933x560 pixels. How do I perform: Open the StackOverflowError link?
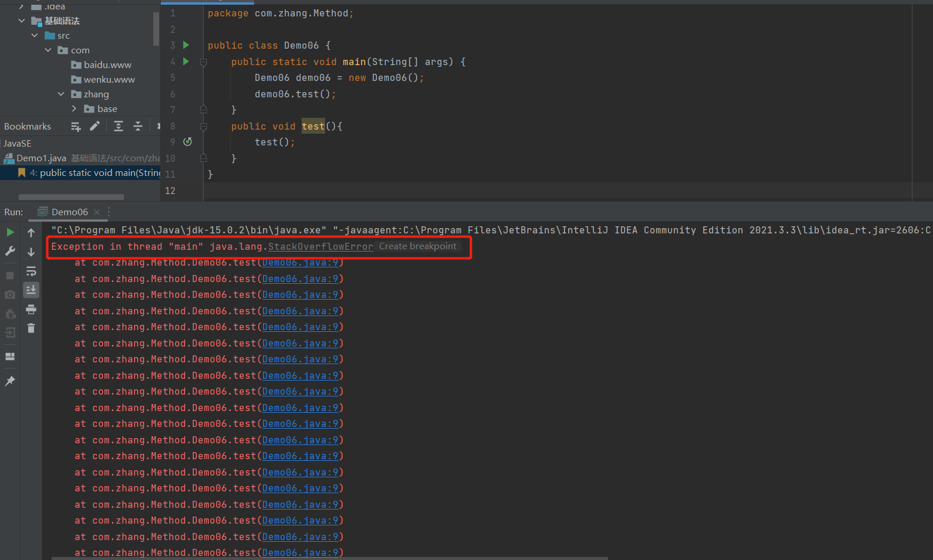[320, 247]
